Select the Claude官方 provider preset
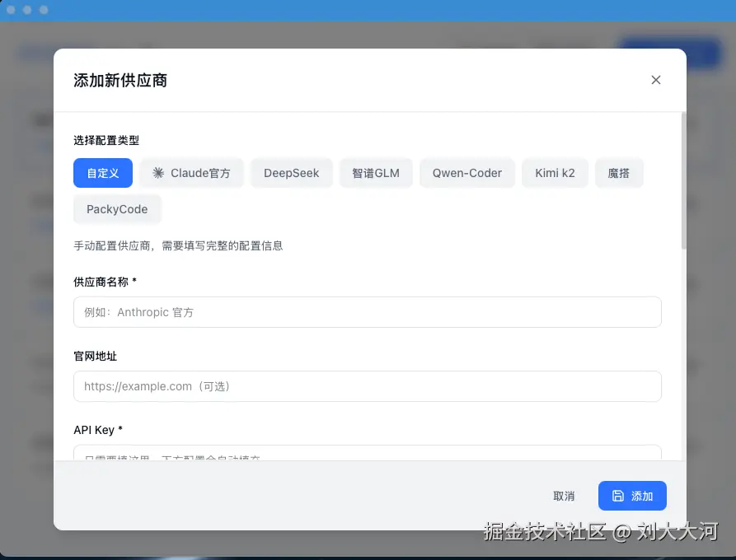Image resolution: width=736 pixels, height=560 pixels. [x=192, y=173]
